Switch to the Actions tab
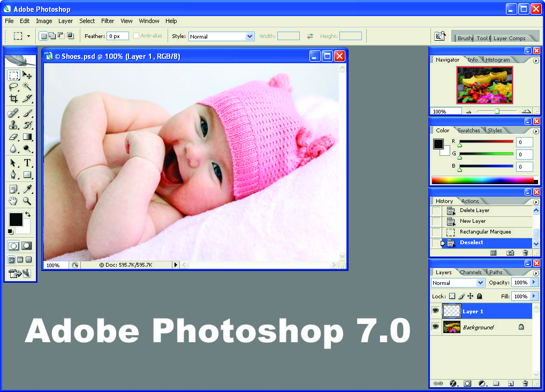The height and width of the screenshot is (392, 545). pos(470,201)
